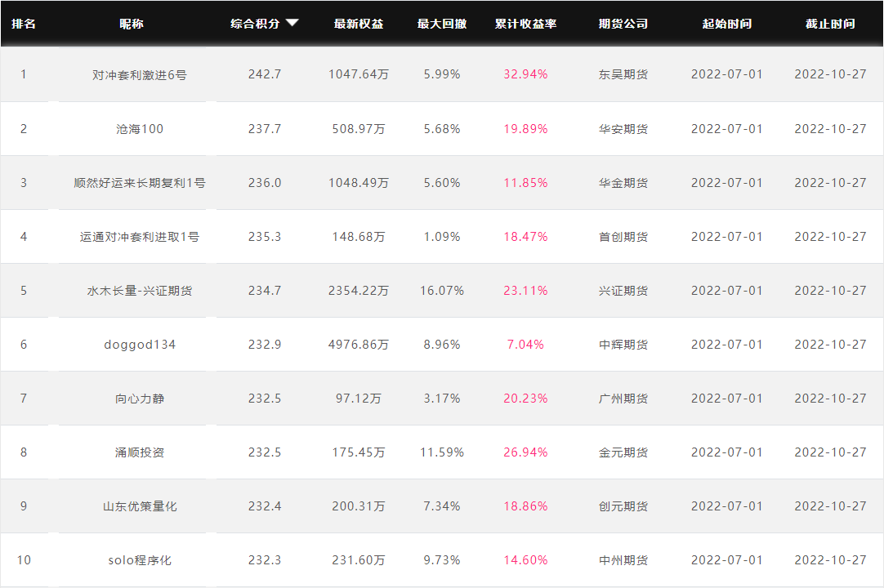Click drawdown value 1.09%
Image resolution: width=884 pixels, height=588 pixels.
tap(442, 237)
